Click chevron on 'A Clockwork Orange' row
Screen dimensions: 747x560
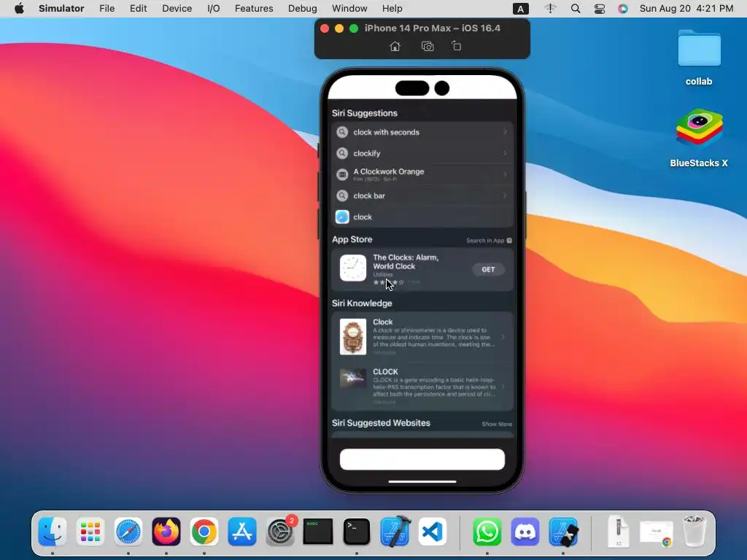coord(505,174)
